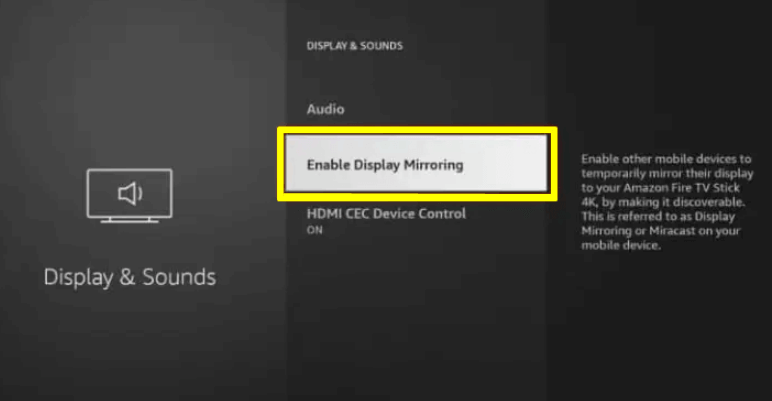This screenshot has height=401, width=772.
Task: Select the large Display & Sounds title
Action: (129, 277)
